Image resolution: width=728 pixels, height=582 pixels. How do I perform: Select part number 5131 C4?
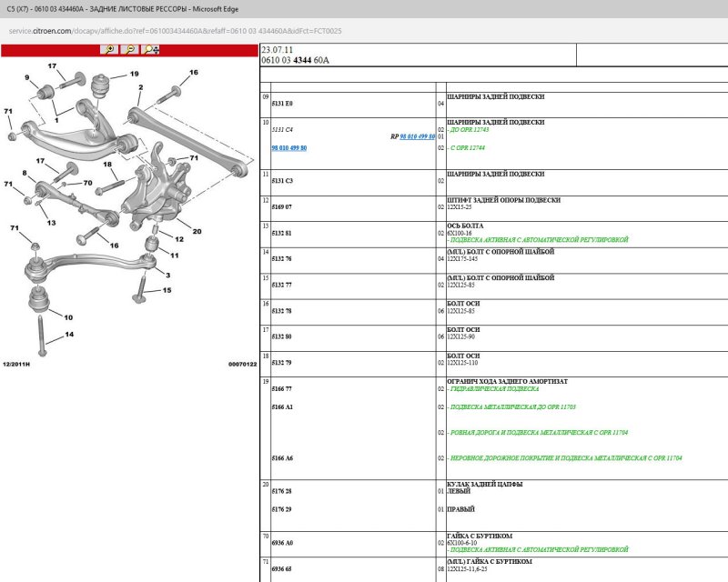(282, 129)
